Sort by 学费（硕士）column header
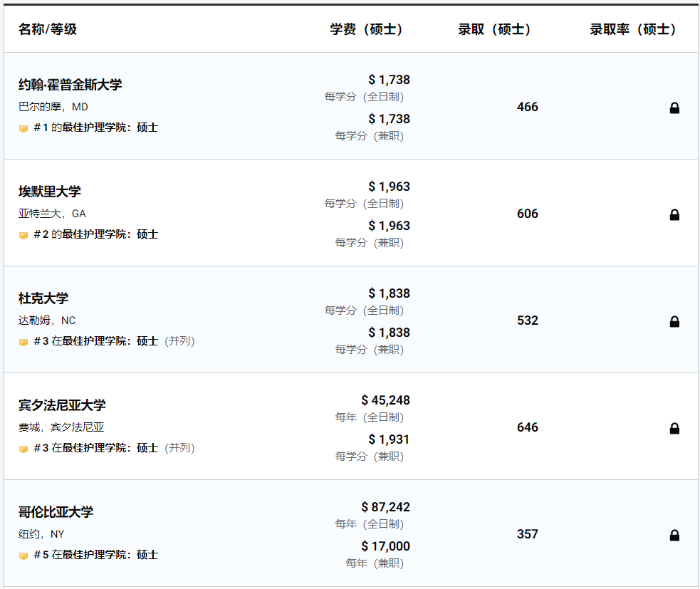 coord(367,29)
